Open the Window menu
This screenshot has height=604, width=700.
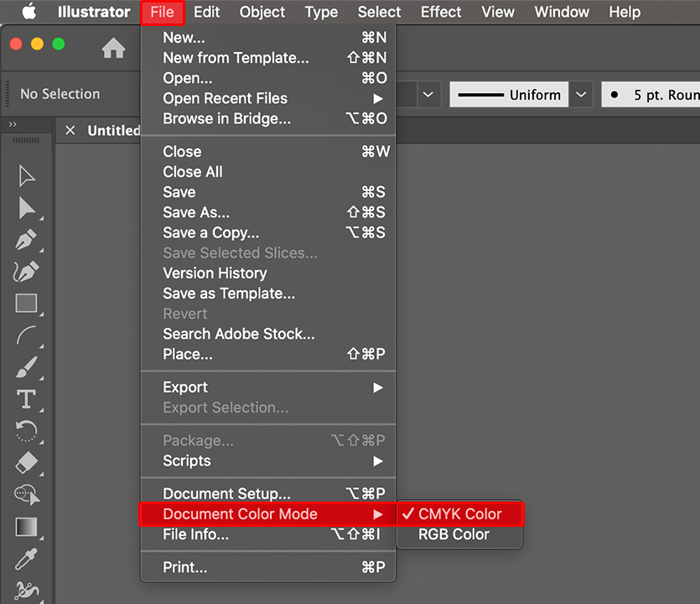(562, 12)
